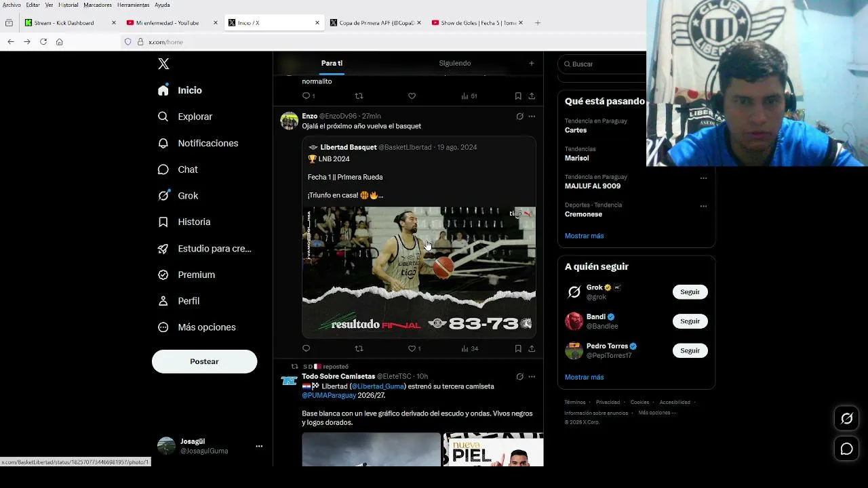Bookmark Enzo's basketball post
The image size is (868, 488).
coord(518,348)
